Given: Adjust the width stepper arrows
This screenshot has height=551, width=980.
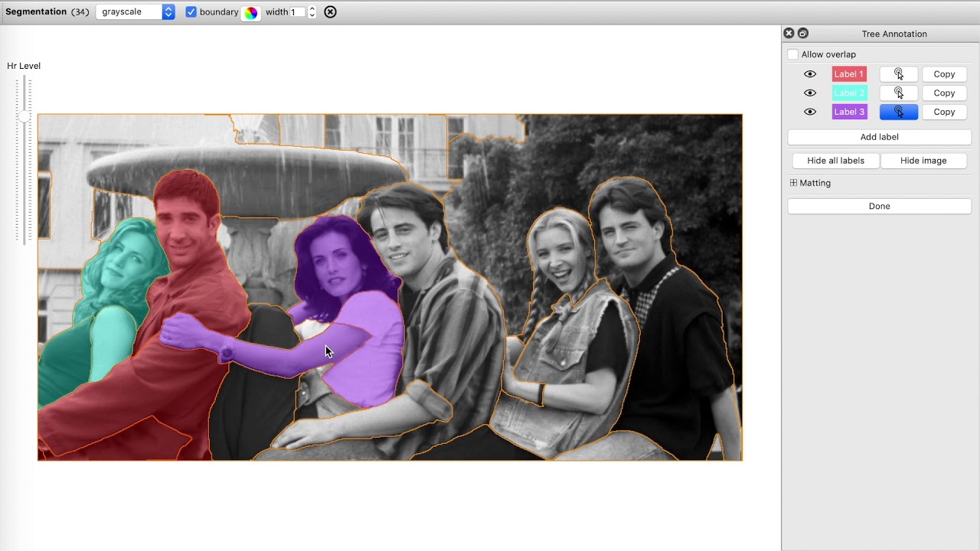Looking at the screenshot, I should coord(312,12).
